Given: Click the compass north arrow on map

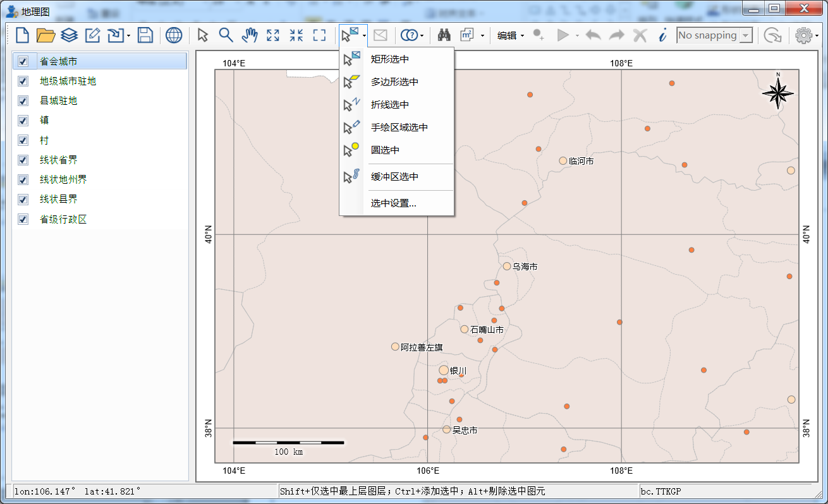Looking at the screenshot, I should click(778, 92).
